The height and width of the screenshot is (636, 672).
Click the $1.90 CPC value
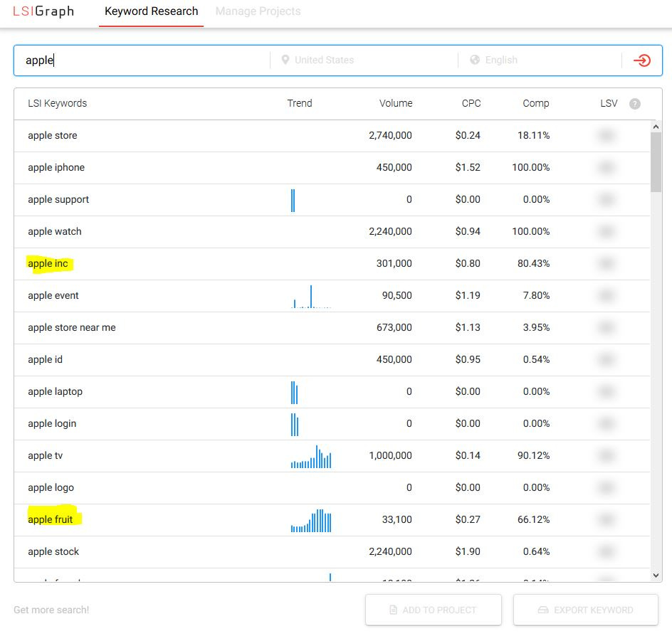[468, 551]
